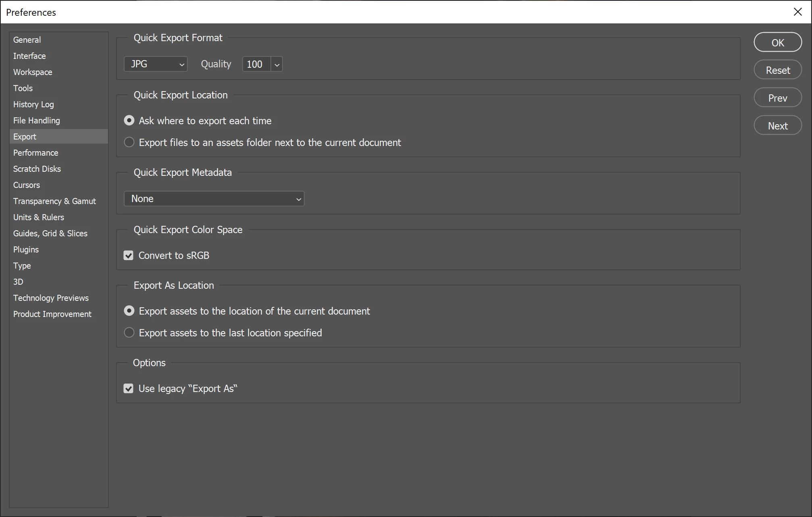Select Ask where to export each time

(129, 121)
